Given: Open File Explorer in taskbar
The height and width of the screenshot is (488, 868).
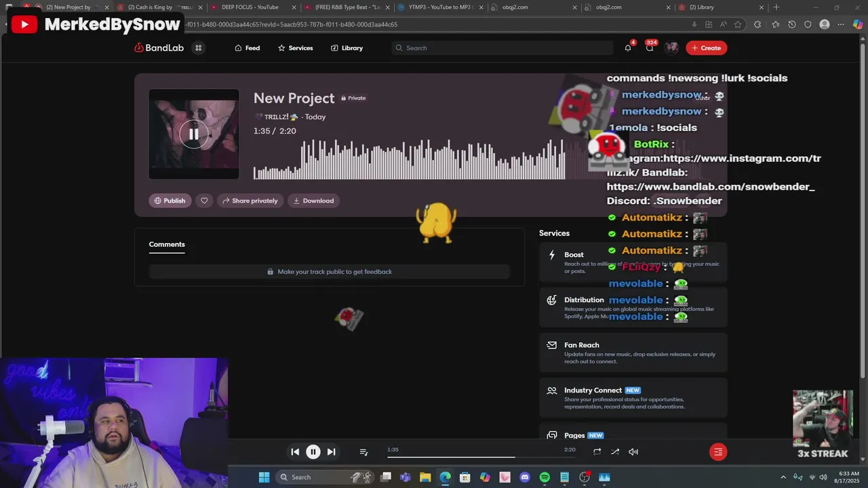Looking at the screenshot, I should [425, 477].
